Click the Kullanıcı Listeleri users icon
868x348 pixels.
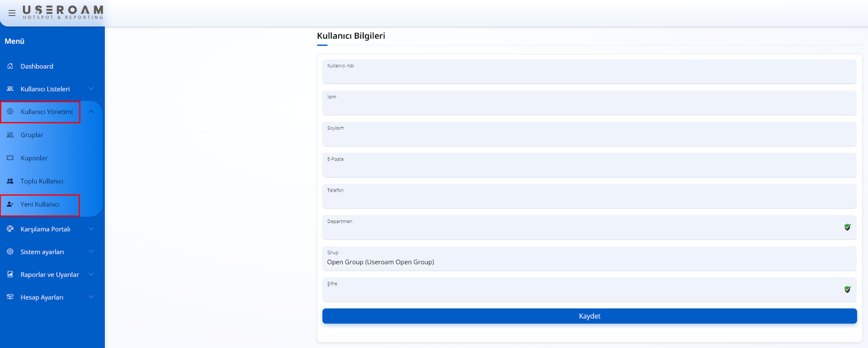click(x=10, y=89)
